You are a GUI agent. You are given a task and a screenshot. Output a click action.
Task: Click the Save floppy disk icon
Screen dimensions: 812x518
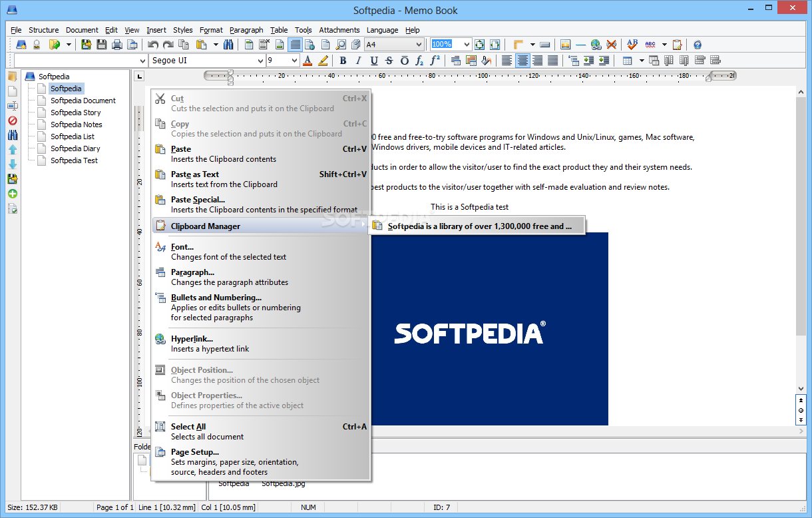[102, 45]
